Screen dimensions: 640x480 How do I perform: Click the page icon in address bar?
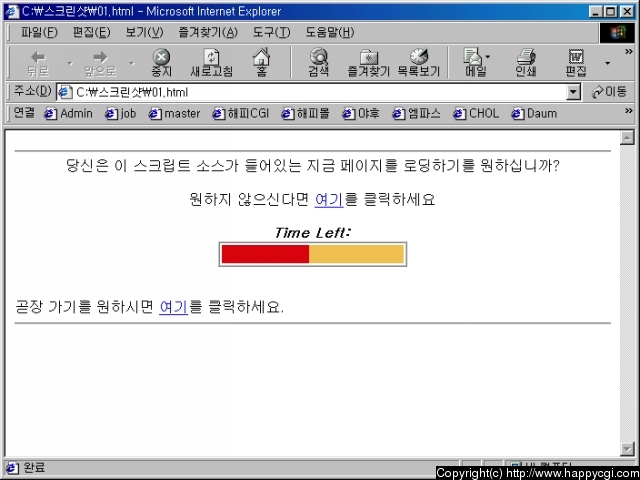coord(65,92)
